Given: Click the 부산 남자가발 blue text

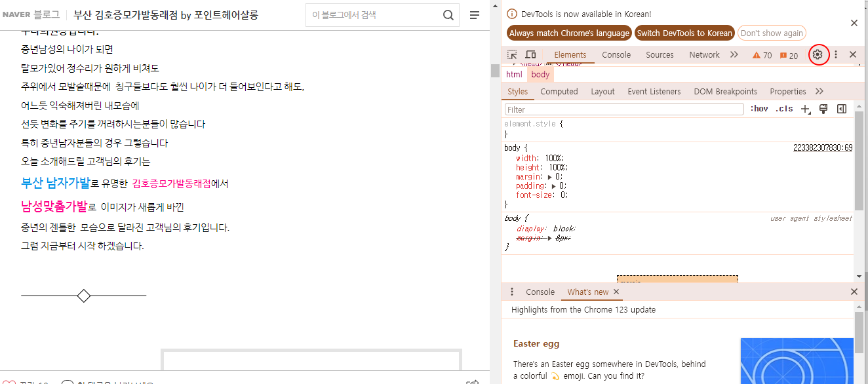Looking at the screenshot, I should tap(55, 183).
